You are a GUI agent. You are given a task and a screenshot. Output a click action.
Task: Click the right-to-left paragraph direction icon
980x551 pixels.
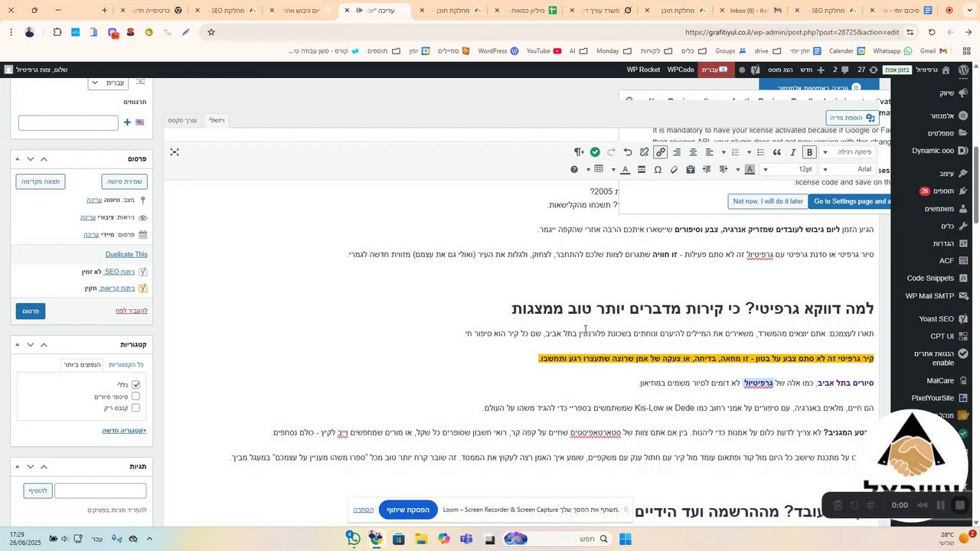tap(579, 152)
